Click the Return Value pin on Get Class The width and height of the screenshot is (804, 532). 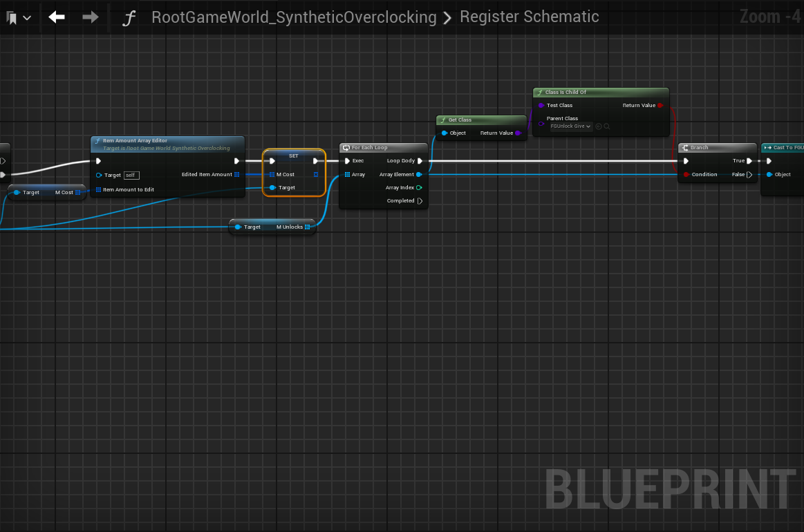tap(518, 133)
